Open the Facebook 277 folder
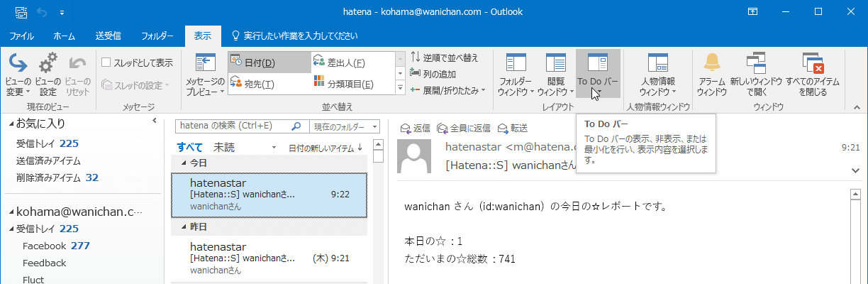This screenshot has width=868, height=284. 56,246
